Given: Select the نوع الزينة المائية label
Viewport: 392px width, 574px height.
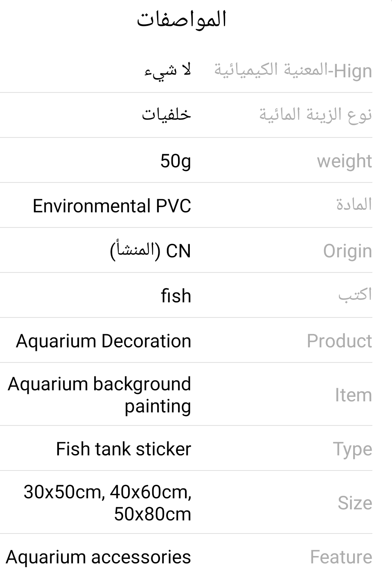Looking at the screenshot, I should (315, 115).
